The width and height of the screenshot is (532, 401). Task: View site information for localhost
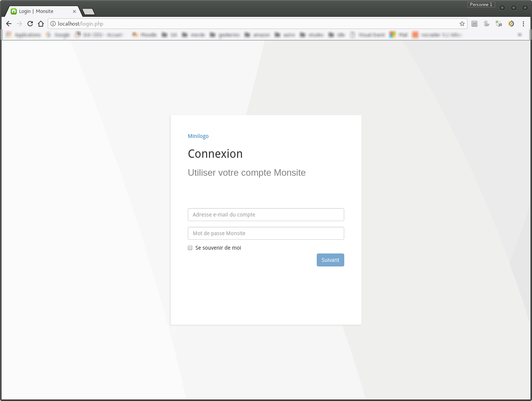pos(53,24)
